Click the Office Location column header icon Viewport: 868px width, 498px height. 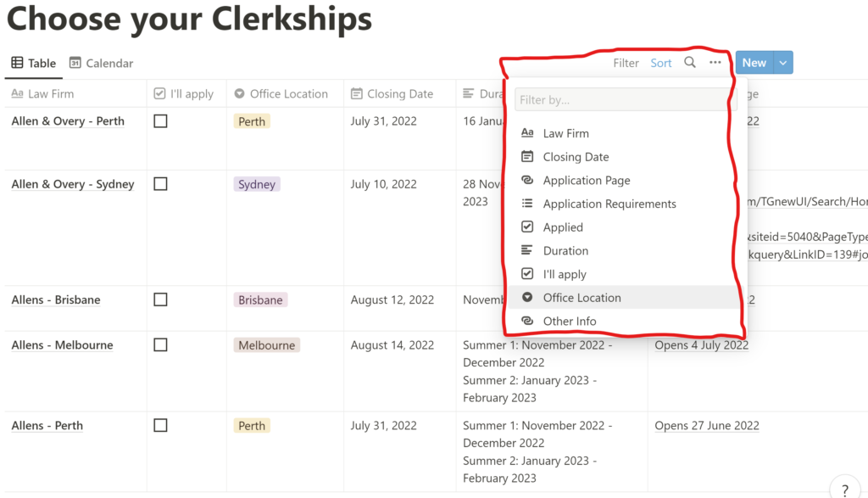[x=239, y=93]
